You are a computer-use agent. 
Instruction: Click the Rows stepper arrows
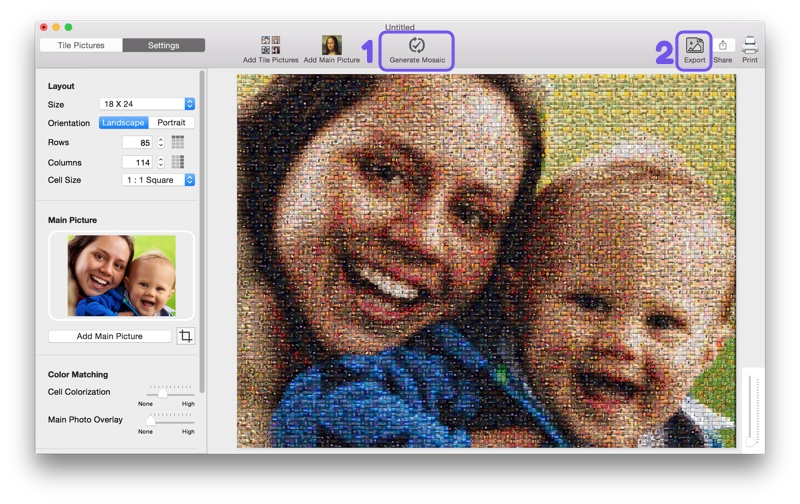161,142
